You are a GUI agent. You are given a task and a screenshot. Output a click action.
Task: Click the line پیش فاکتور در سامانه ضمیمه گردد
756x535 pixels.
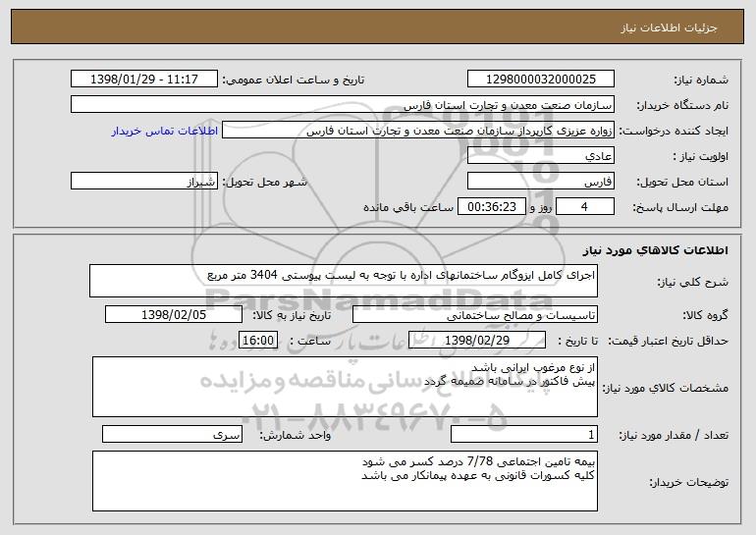point(510,381)
